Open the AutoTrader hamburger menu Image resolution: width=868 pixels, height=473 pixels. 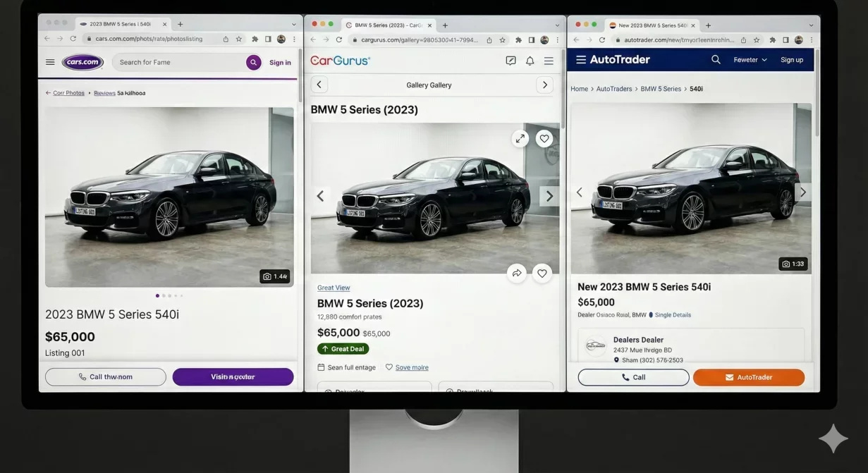point(581,60)
